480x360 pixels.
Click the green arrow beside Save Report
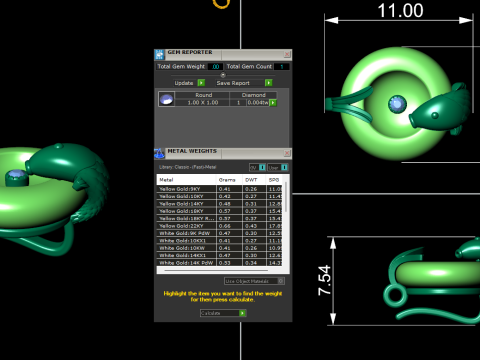(x=269, y=83)
